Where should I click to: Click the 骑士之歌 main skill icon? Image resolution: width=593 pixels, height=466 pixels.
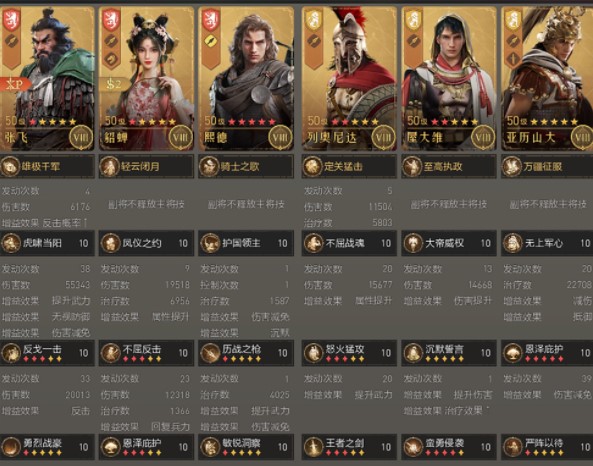click(209, 166)
